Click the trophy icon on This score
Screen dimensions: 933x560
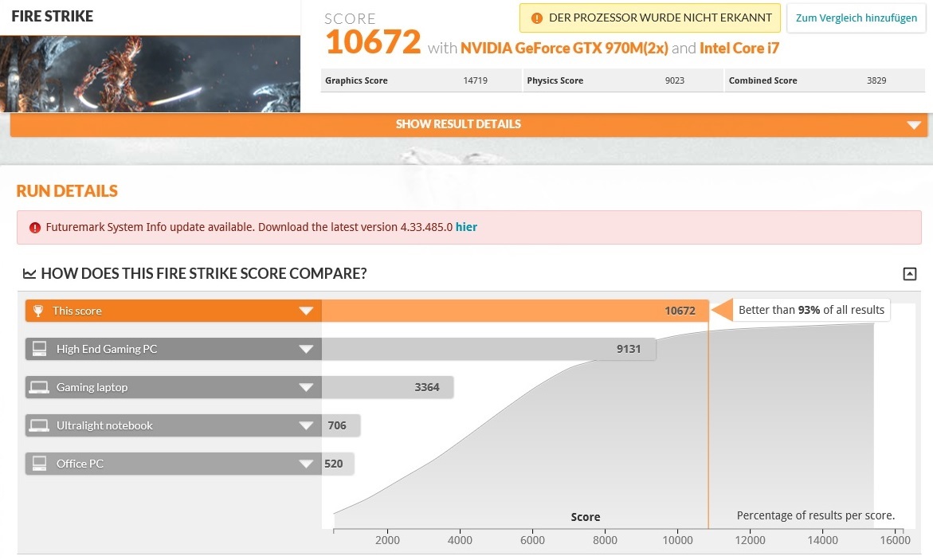[38, 311]
